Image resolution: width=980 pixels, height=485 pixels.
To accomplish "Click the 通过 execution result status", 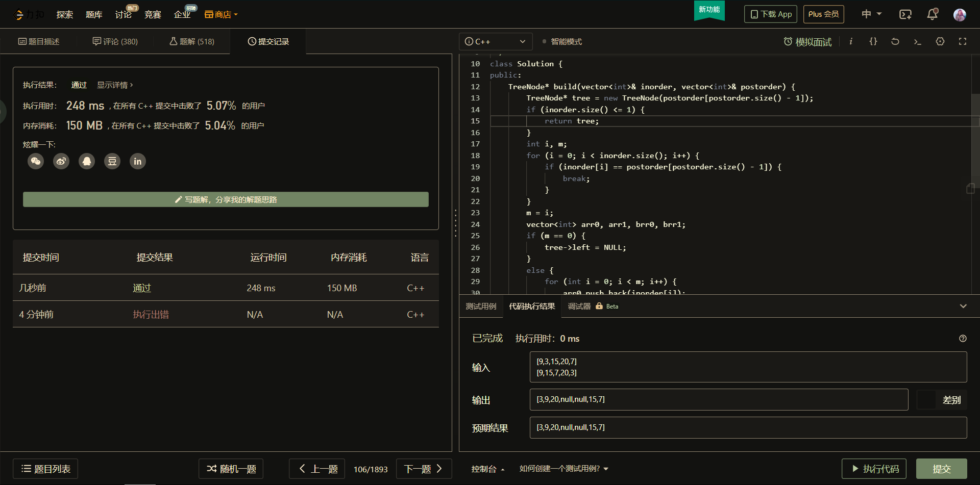I will 79,85.
